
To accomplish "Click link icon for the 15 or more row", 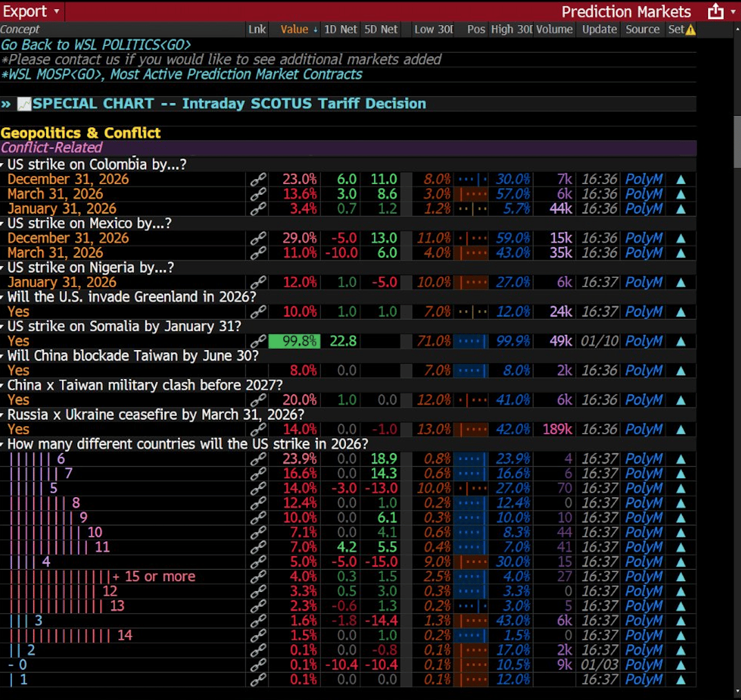I will tap(258, 577).
